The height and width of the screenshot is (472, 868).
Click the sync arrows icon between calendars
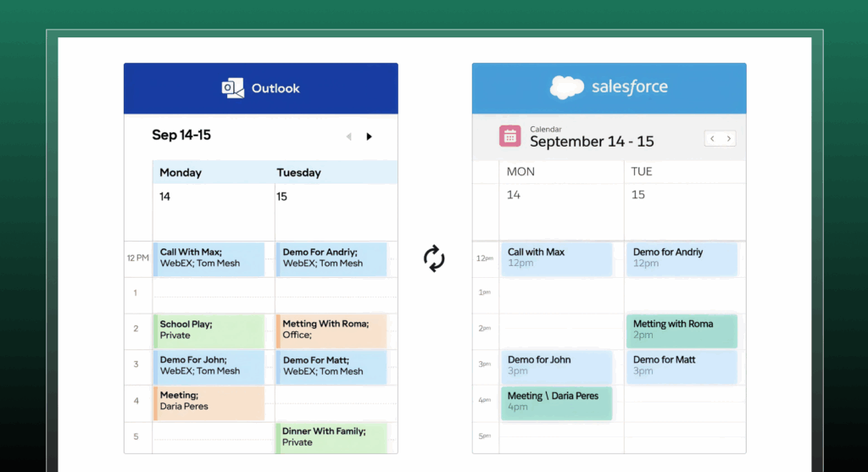(x=434, y=258)
